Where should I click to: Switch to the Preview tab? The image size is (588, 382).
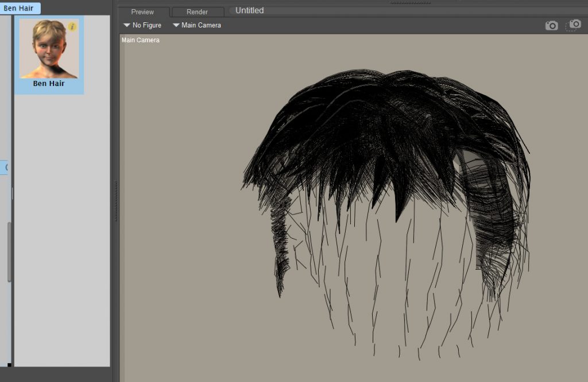click(x=142, y=11)
